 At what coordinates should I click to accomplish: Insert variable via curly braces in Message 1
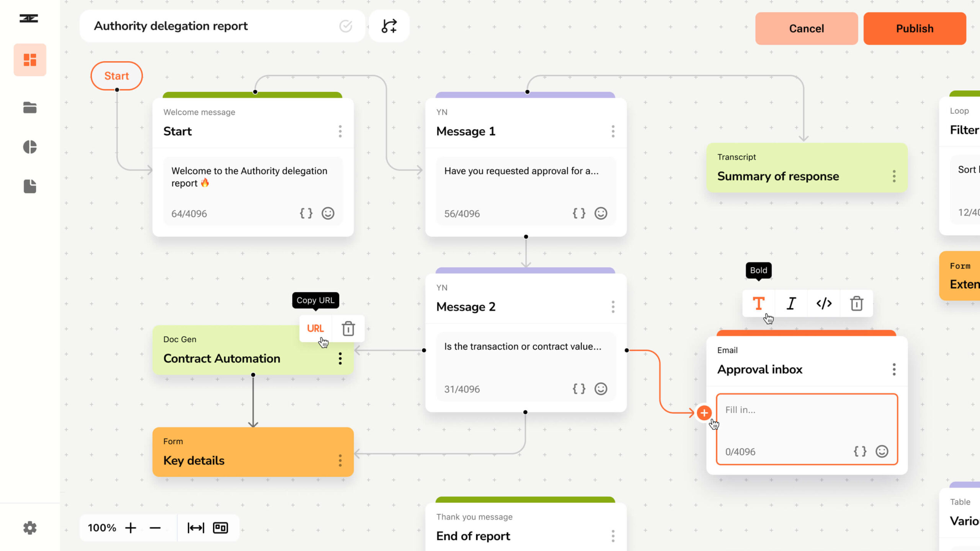point(579,214)
